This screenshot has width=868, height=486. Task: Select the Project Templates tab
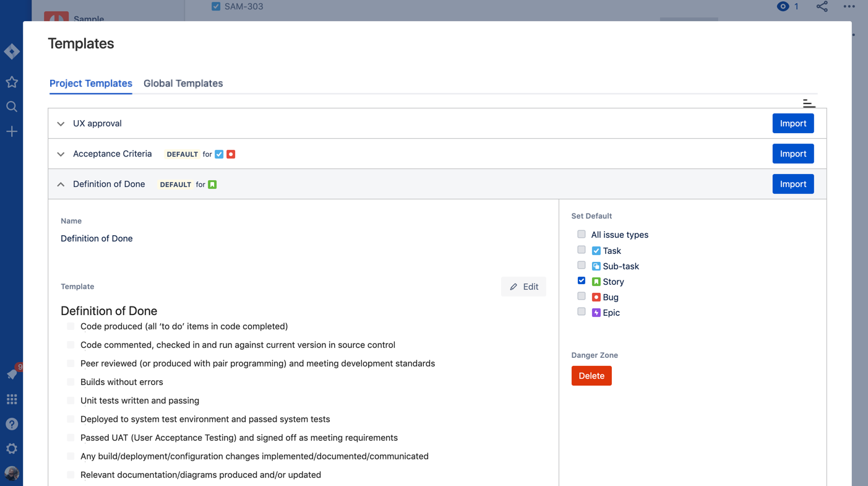(91, 83)
